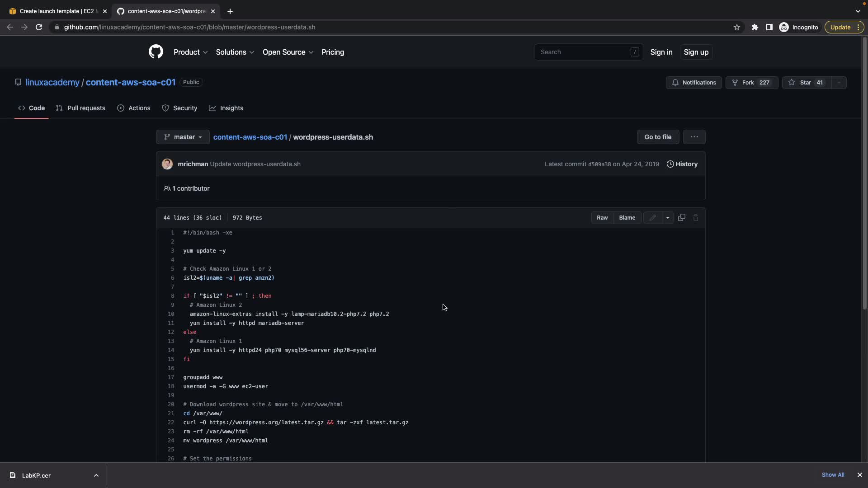Click mrichman's avatar thumbnail
Screen dimensions: 868x488
tap(167, 164)
